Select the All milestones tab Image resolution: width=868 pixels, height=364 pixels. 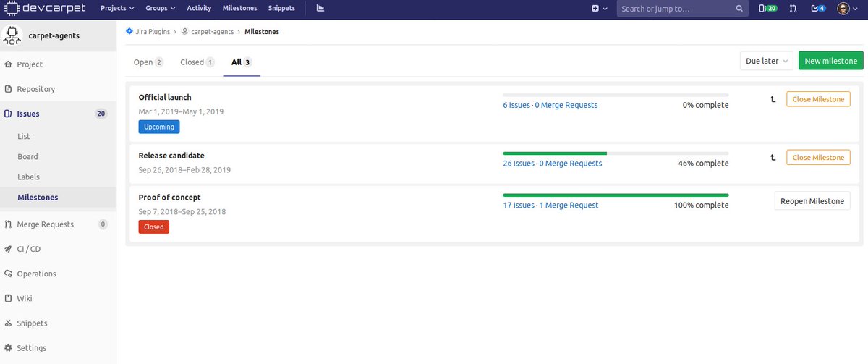tap(242, 62)
